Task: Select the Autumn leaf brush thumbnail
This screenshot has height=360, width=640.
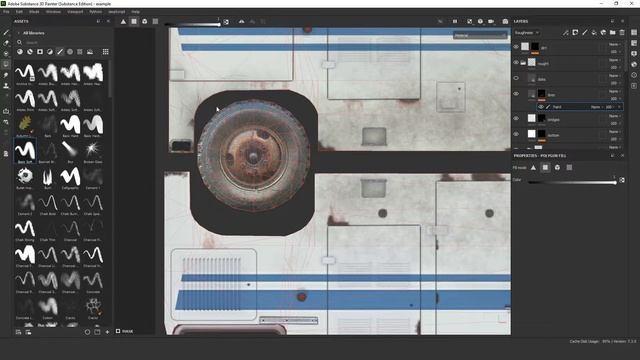Action: coord(25,124)
